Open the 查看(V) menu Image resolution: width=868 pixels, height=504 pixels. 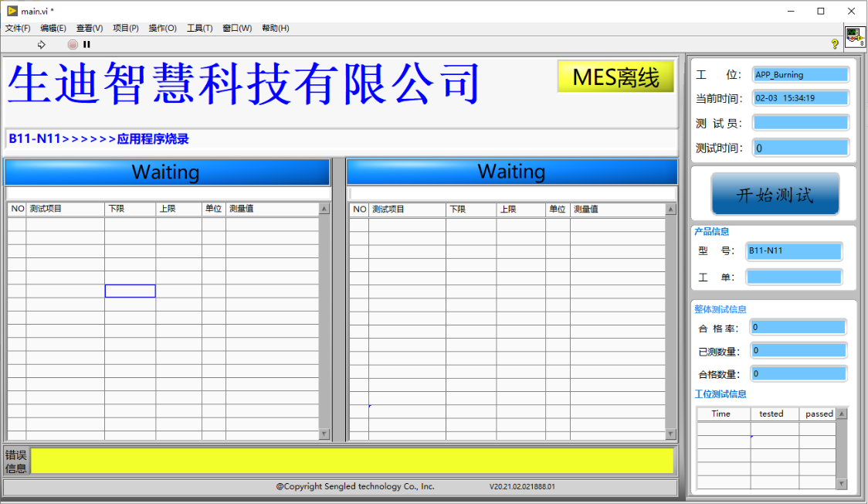point(90,29)
